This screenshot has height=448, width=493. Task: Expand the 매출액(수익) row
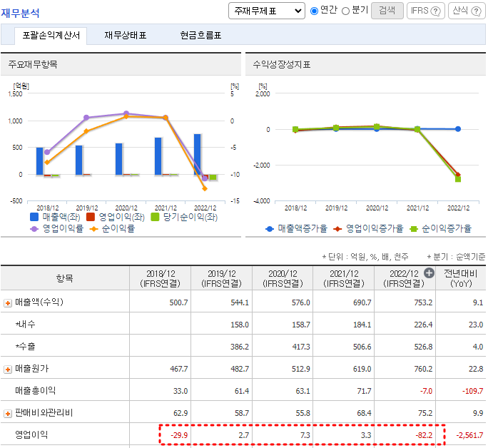[8, 303]
